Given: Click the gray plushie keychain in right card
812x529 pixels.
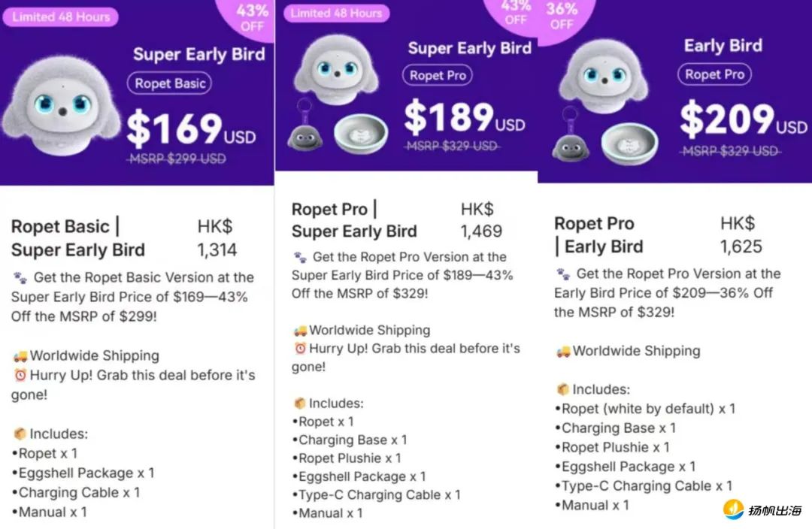Looking at the screenshot, I should click(x=570, y=136).
